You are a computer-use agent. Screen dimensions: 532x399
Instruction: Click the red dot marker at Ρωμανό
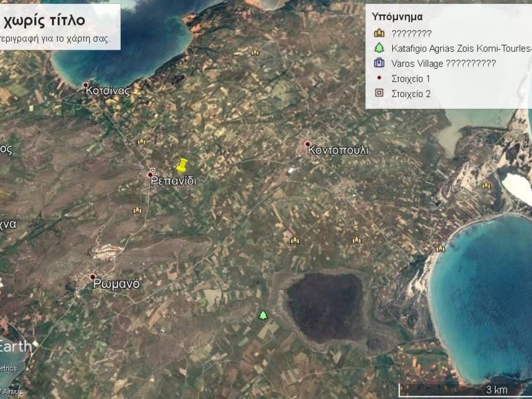(92, 277)
